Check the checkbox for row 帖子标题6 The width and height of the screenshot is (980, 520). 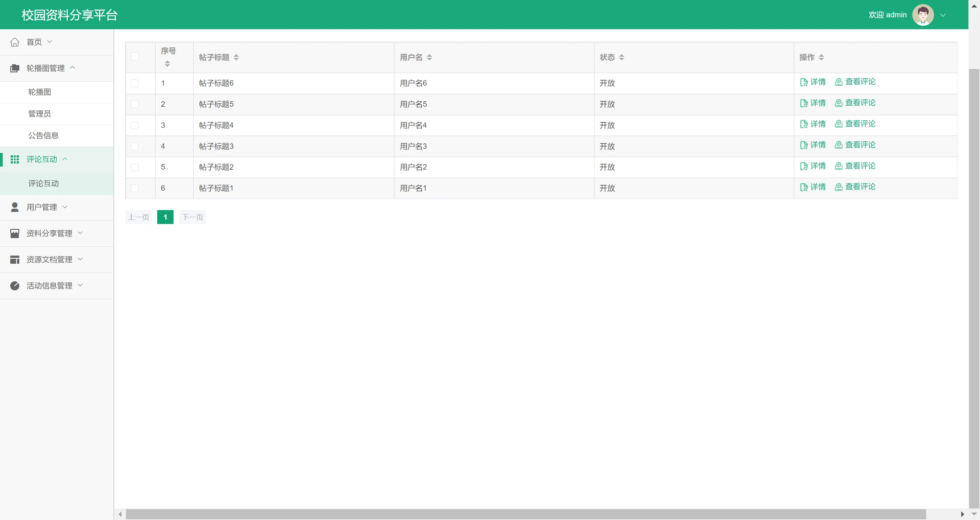135,83
